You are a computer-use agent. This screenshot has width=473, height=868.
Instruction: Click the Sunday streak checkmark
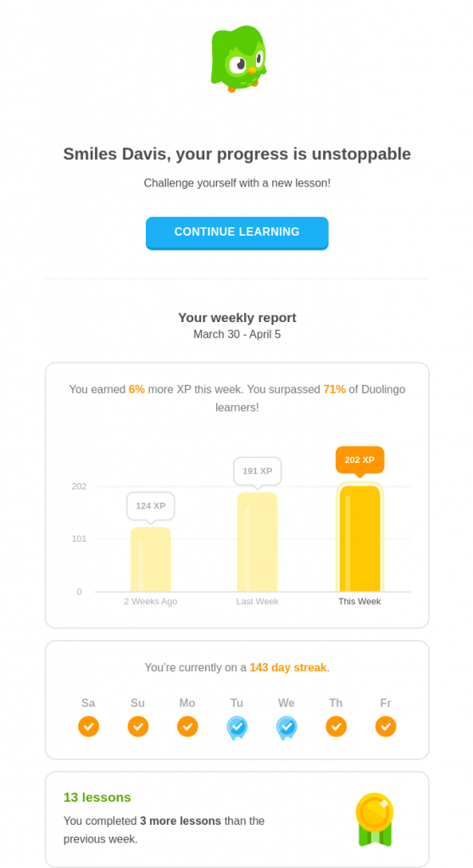(x=138, y=726)
